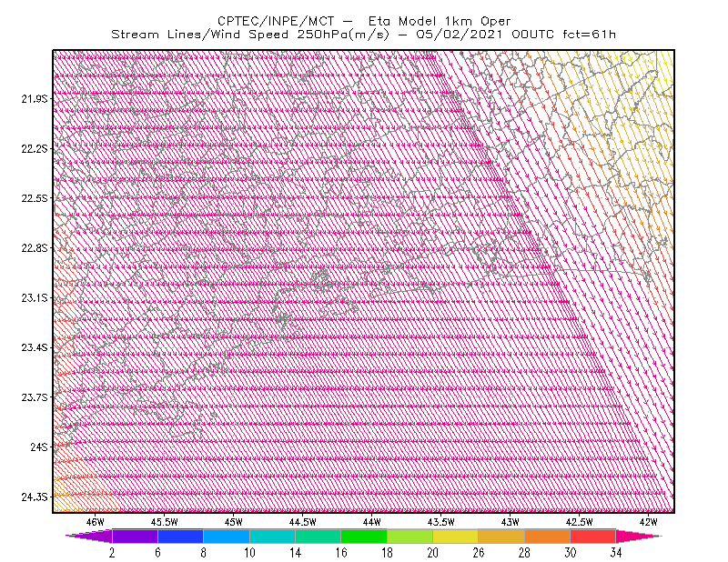Click the '44.5W' longitude label
Image resolution: width=728 pixels, height=562 pixels.
[x=303, y=522]
